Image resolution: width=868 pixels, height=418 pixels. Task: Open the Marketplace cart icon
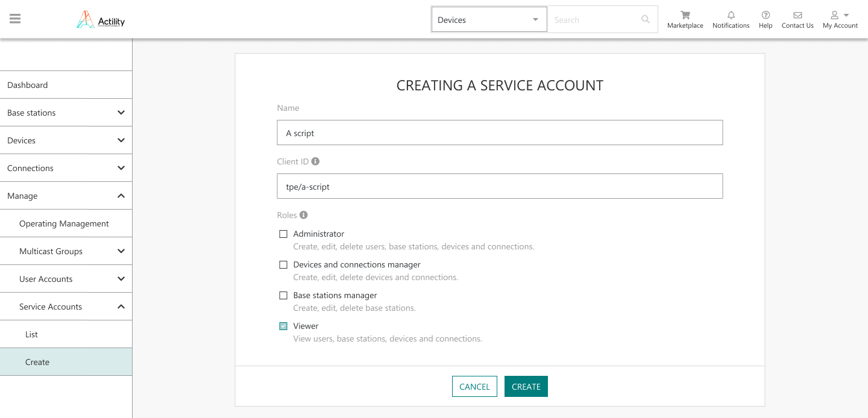pos(685,15)
